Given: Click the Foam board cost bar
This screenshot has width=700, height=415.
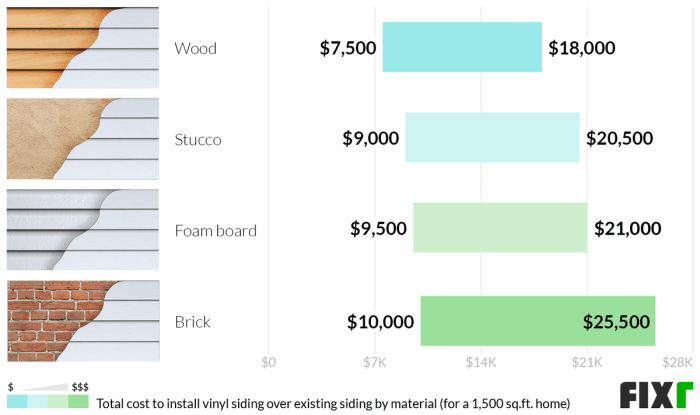Looking at the screenshot, I should click(499, 230).
